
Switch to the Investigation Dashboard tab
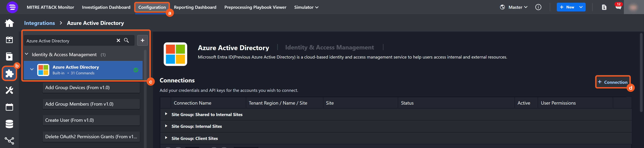[106, 7]
